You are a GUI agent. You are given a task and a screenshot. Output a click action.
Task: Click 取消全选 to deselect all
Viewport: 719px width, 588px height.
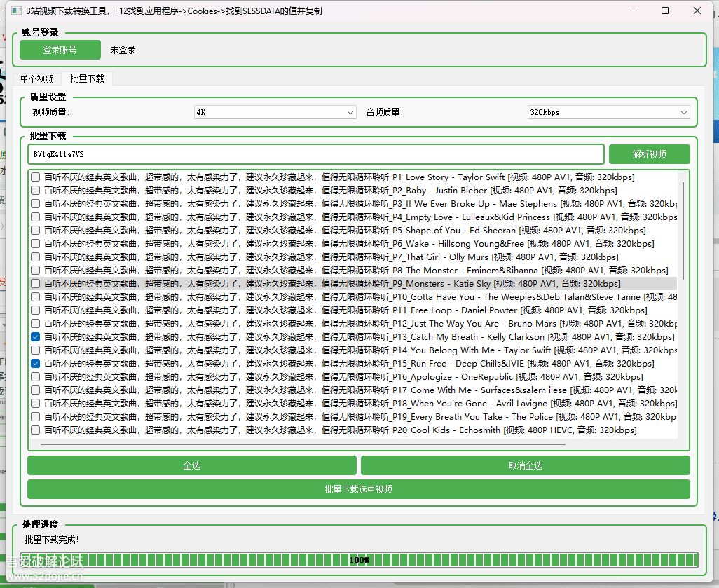[x=525, y=465]
